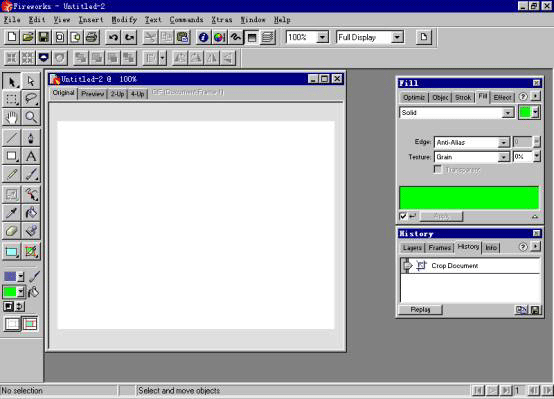554x399 pixels.
Task: Select the Text tool
Action: click(x=31, y=156)
